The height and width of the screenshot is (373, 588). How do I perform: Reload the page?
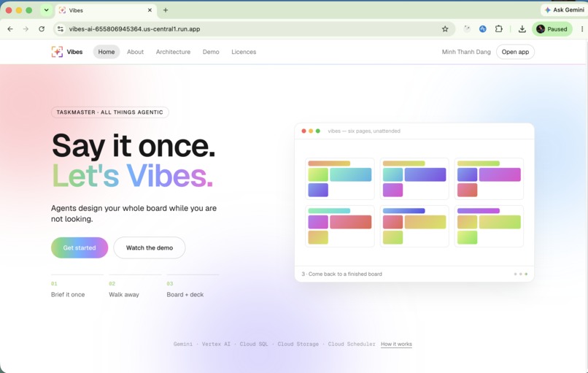pyautogui.click(x=42, y=29)
